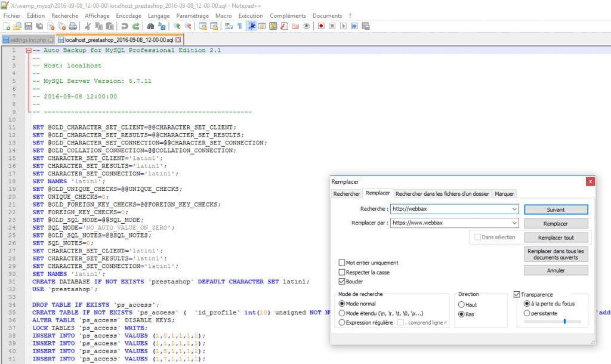Click the Close All documents toolbar icon
Image resolution: width=611 pixels, height=364 pixels.
point(61,26)
